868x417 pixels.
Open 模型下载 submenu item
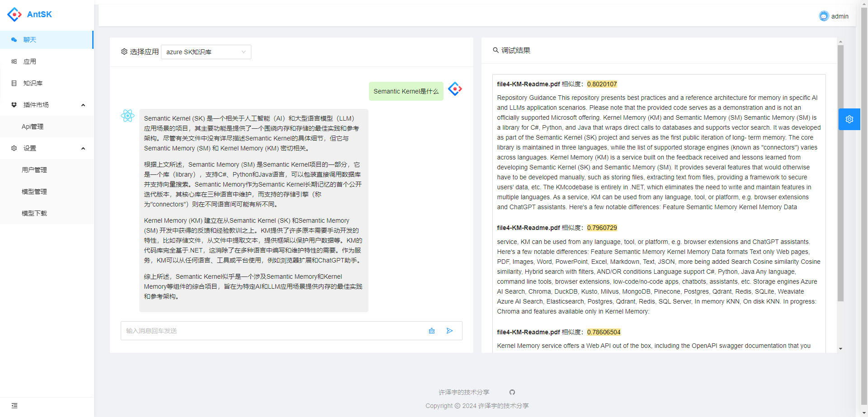pyautogui.click(x=47, y=213)
